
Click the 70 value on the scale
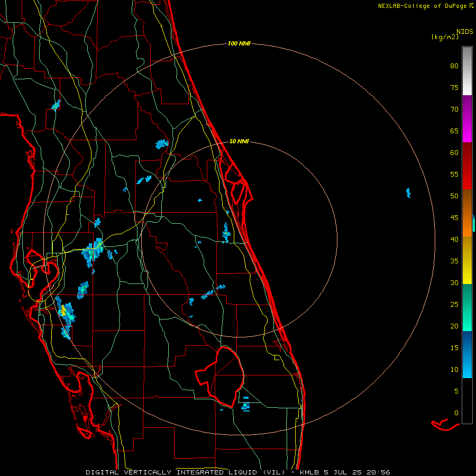point(454,109)
